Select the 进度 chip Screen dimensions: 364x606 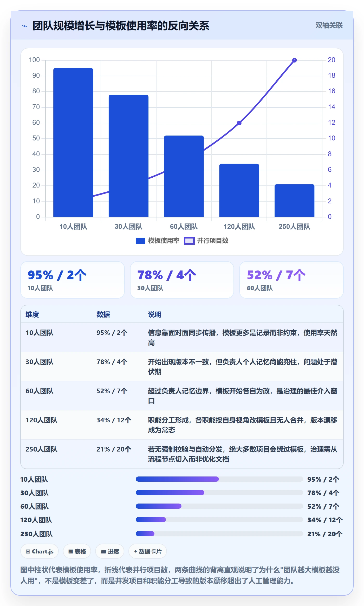pos(110,551)
